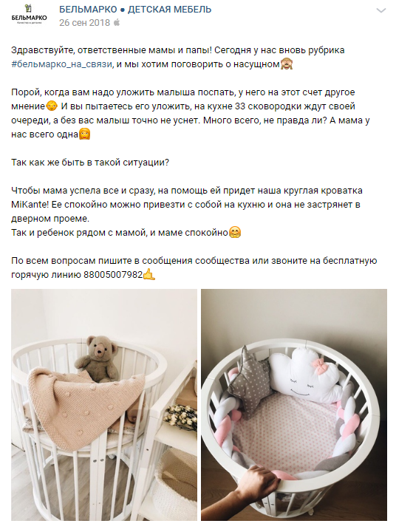Viewport: 396px width, 532px height.
Task: Click the Бельмарко community avatar logo
Action: point(29,16)
